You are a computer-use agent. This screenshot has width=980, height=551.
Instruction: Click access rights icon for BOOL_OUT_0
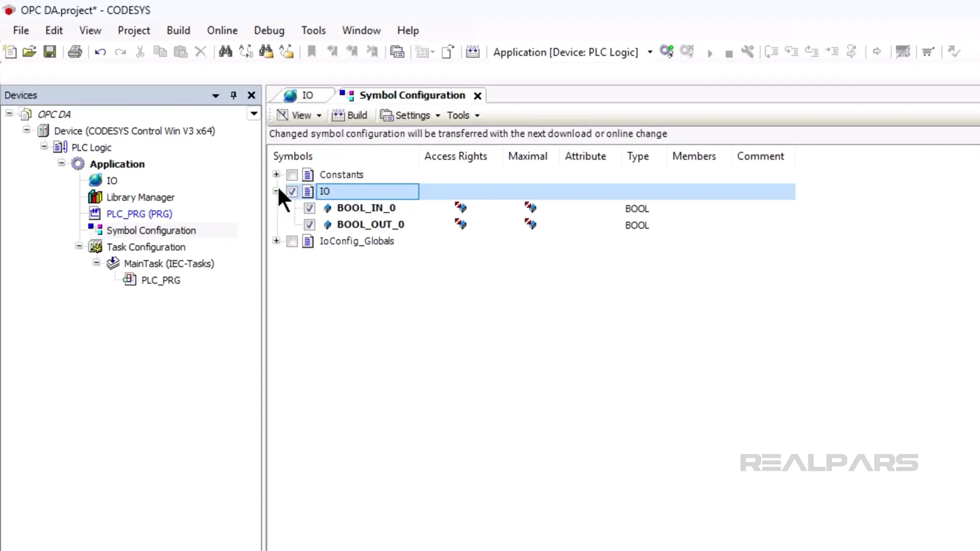point(460,224)
